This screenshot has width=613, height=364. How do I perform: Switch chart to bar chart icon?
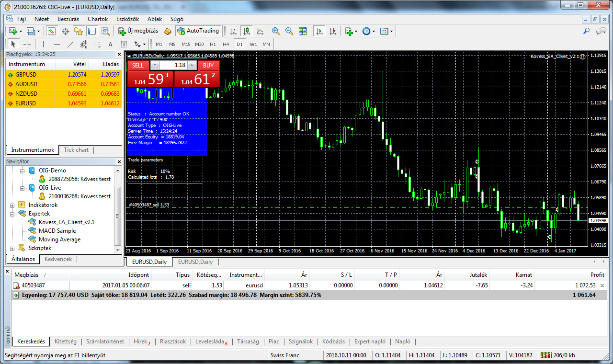233,31
